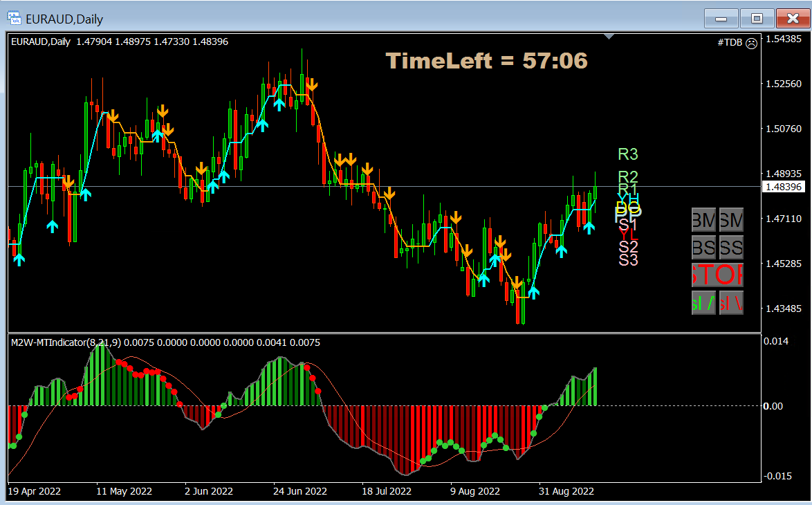The height and width of the screenshot is (505, 812).
Task: Click the BM buy-market icon
Action: (703, 220)
